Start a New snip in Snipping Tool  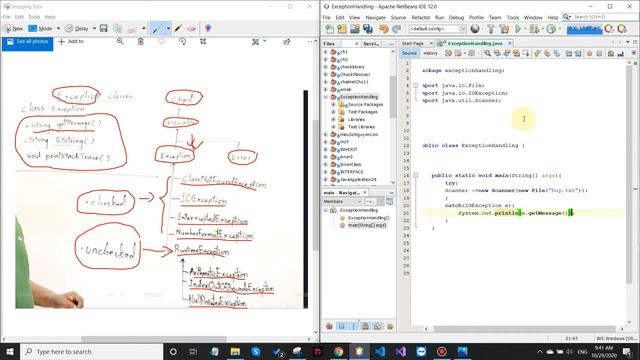pos(13,29)
